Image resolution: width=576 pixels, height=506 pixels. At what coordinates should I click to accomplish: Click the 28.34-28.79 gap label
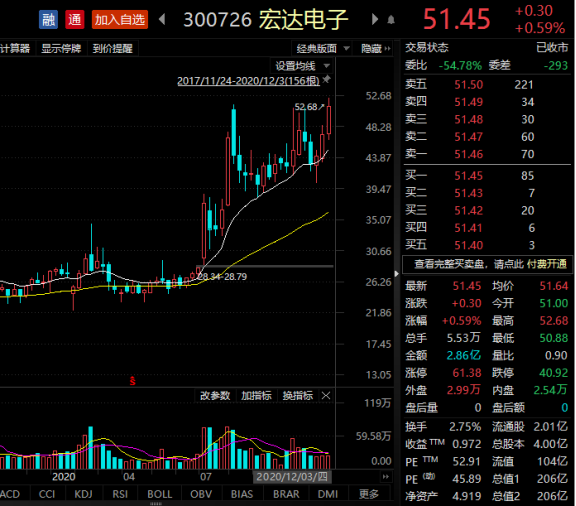[x=222, y=276]
